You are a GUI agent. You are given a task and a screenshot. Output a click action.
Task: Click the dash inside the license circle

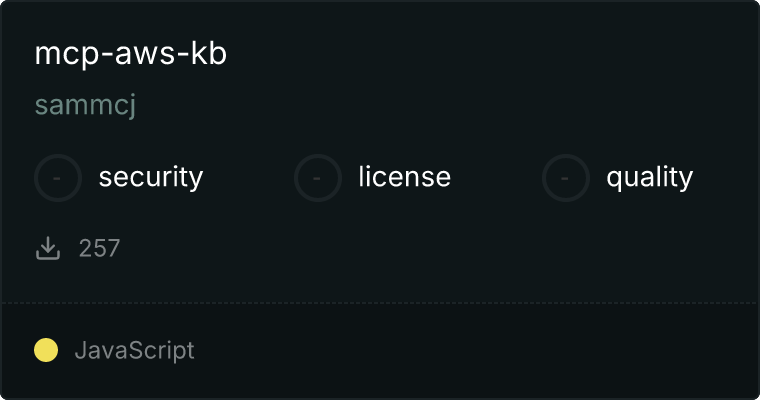click(x=317, y=178)
